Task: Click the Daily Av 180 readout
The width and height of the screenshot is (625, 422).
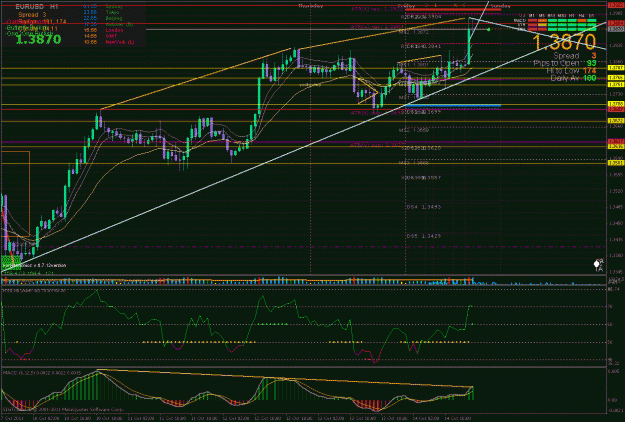Action: tap(573, 78)
